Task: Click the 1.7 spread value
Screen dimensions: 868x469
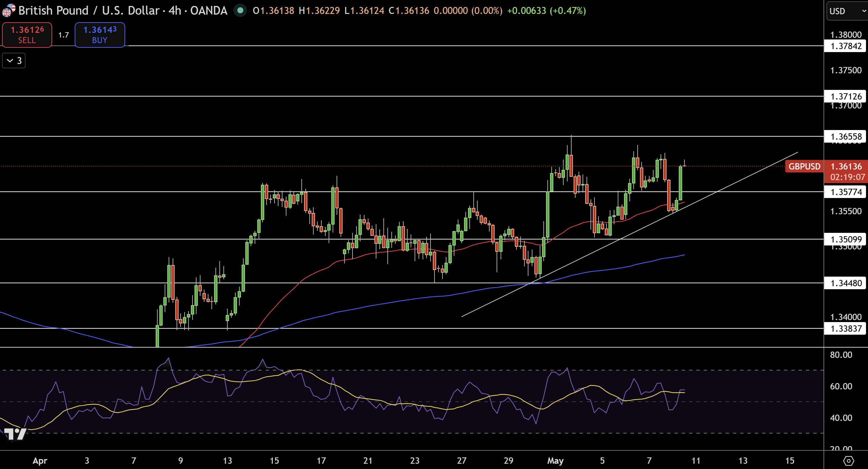Action: pos(63,35)
